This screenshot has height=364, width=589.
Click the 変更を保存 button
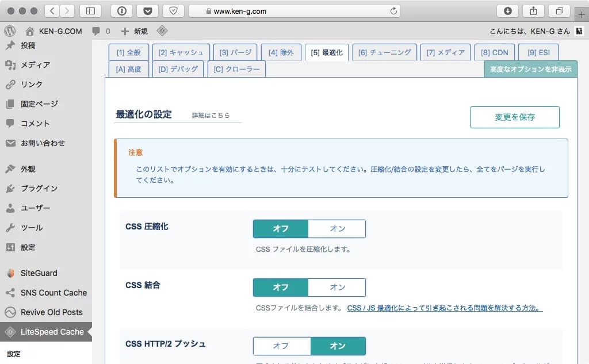(x=515, y=117)
